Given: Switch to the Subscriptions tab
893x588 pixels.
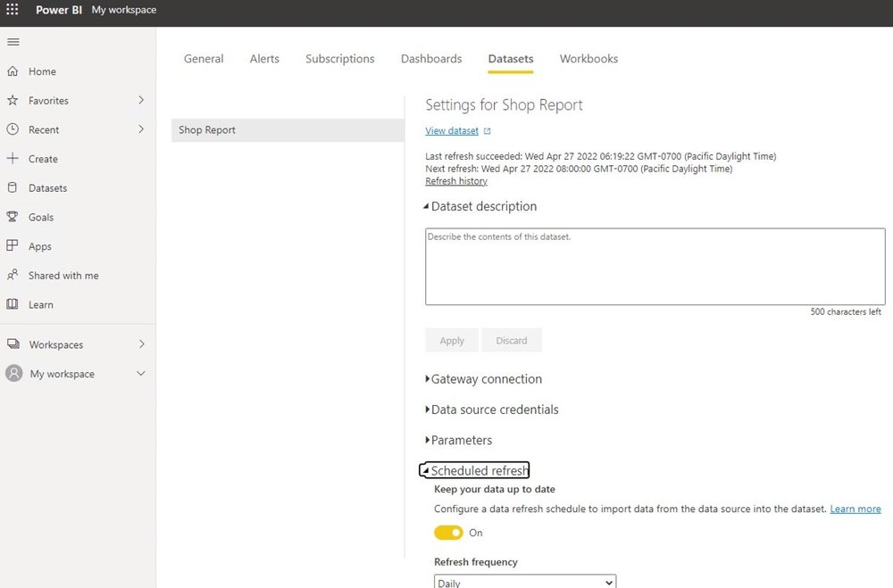Looking at the screenshot, I should pyautogui.click(x=340, y=59).
